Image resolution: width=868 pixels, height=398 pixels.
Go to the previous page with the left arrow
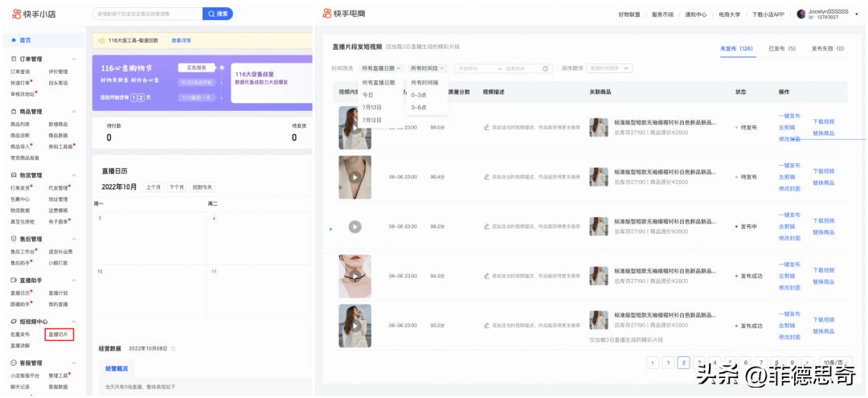point(653,363)
